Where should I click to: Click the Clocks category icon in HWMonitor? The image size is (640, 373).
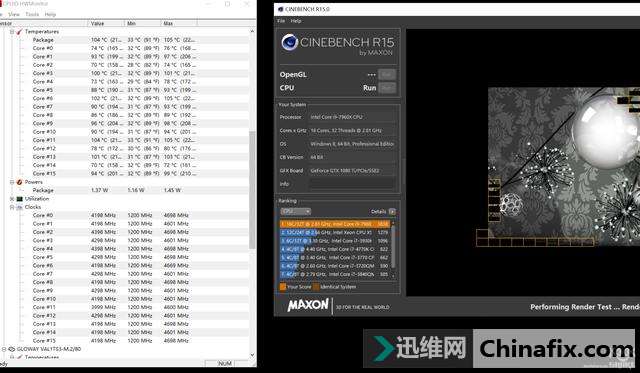(19, 207)
